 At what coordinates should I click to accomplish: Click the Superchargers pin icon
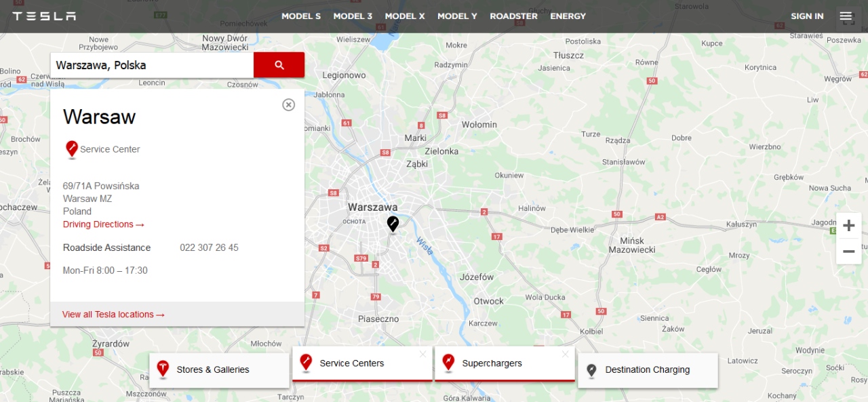pos(448,363)
